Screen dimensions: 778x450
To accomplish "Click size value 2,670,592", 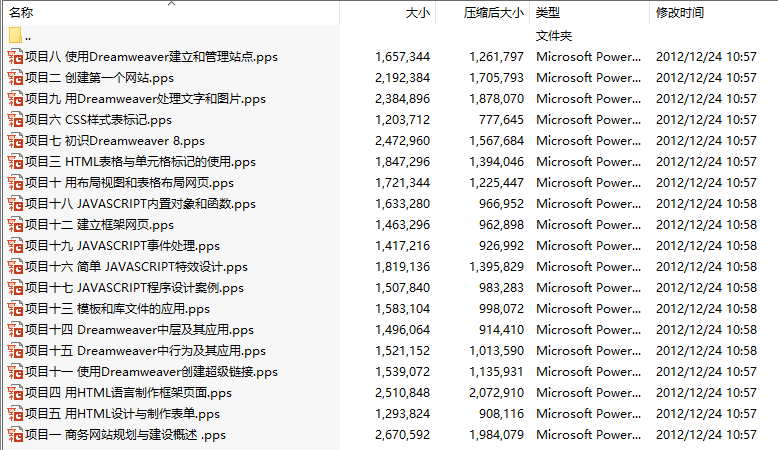I will pos(402,435).
